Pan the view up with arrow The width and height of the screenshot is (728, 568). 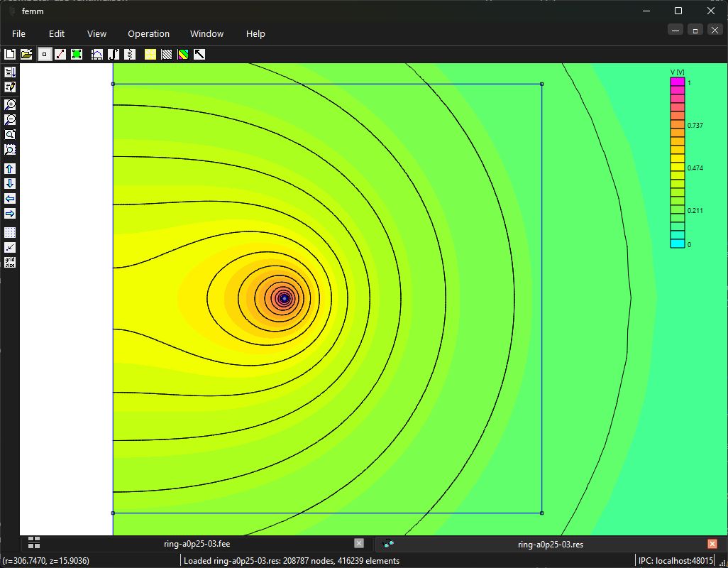coord(10,168)
